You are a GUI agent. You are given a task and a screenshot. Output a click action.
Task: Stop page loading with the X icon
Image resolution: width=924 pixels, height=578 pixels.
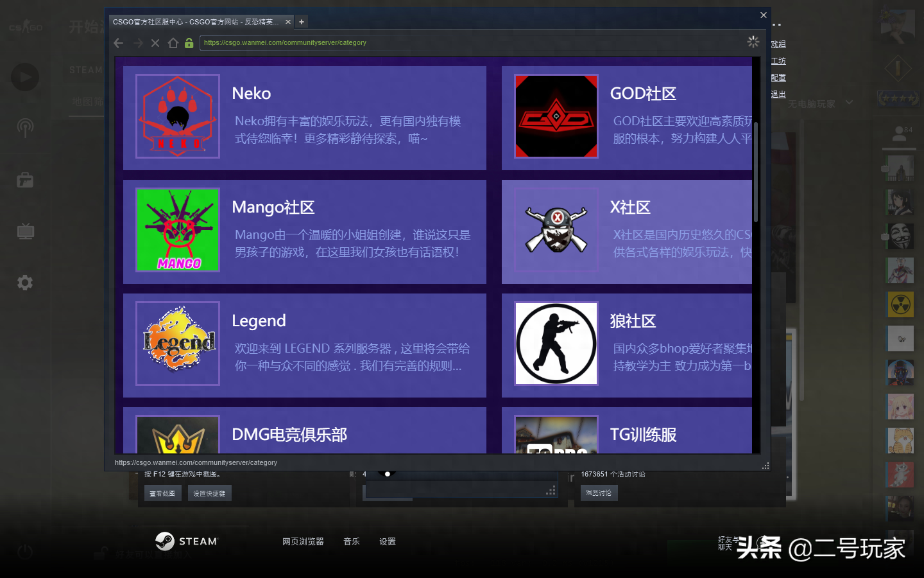click(155, 42)
